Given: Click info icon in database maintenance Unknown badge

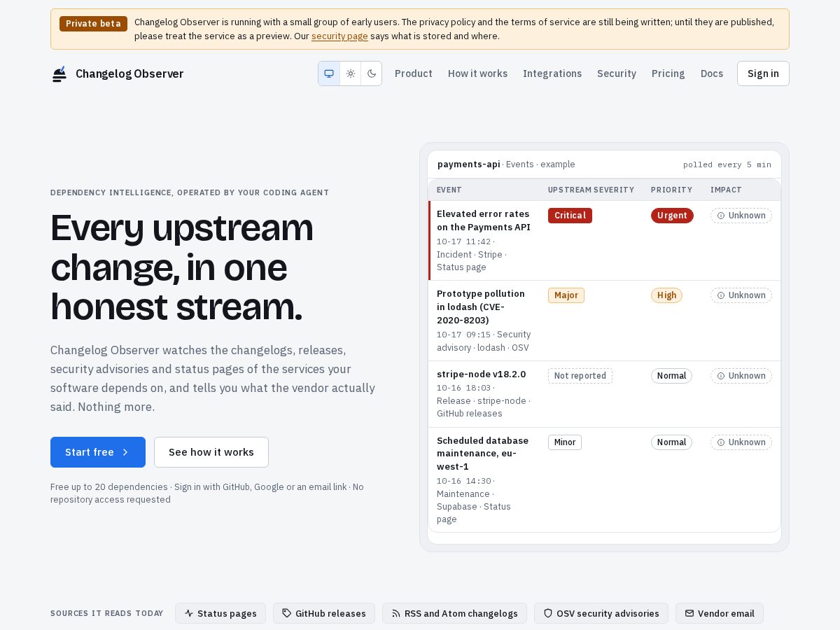Looking at the screenshot, I should 721,442.
